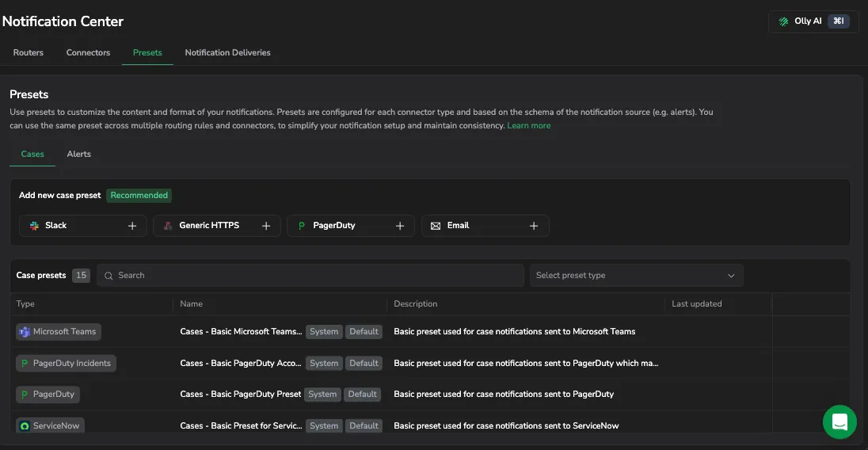The width and height of the screenshot is (868, 450).
Task: Click the Email envelope icon
Action: coord(436,226)
